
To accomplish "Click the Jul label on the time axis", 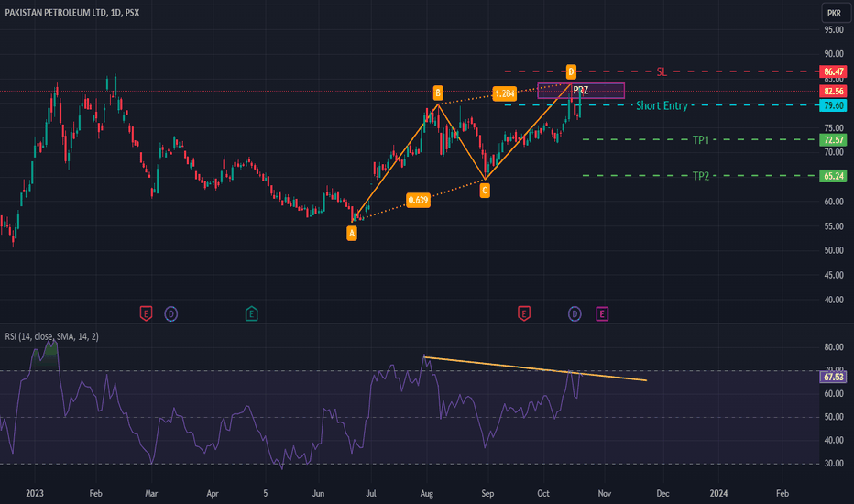I will 371,494.
